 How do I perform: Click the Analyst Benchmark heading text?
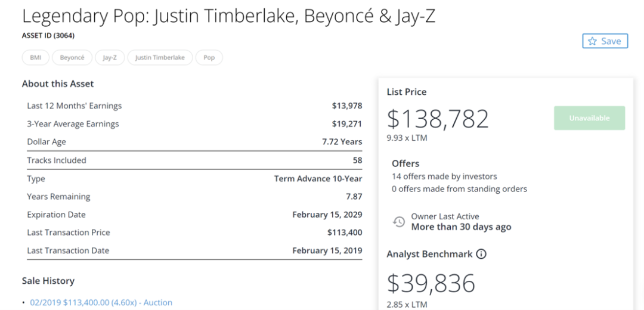coord(429,254)
